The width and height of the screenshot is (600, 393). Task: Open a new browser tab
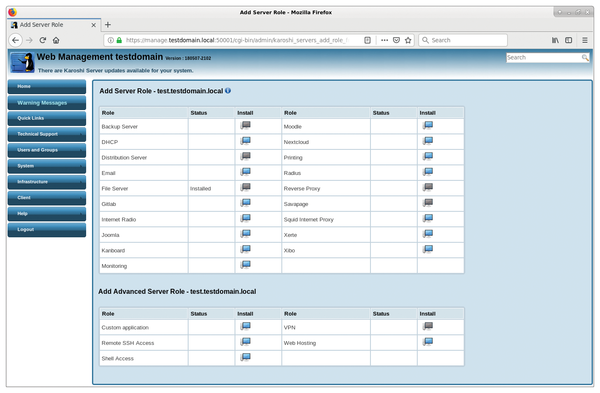[108, 25]
